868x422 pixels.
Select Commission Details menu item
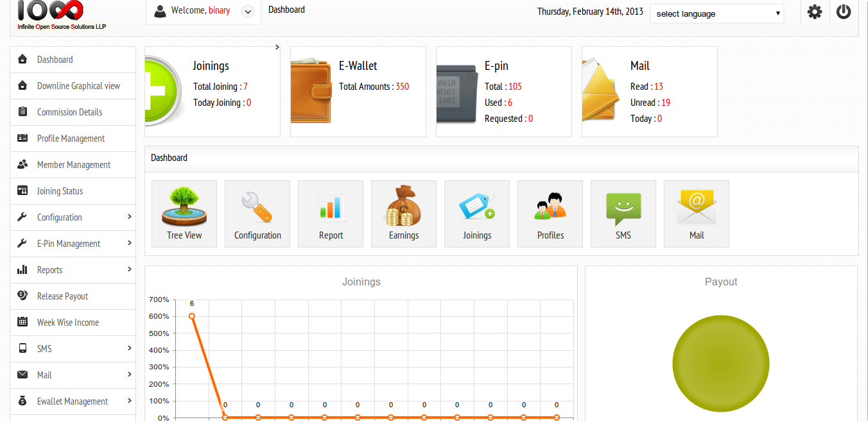(x=73, y=112)
